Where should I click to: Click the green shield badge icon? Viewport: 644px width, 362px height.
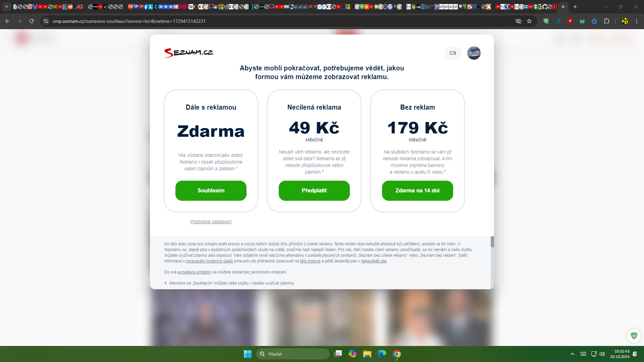(634, 336)
